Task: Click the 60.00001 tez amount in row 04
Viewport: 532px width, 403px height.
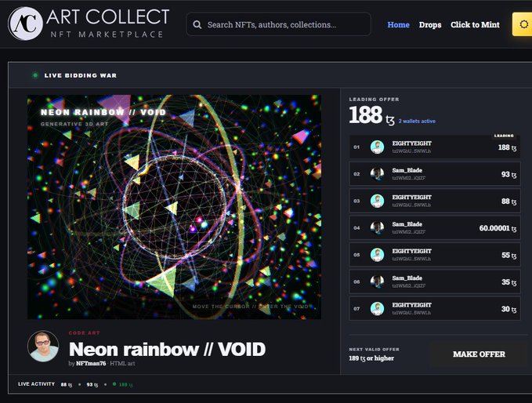Action: pyautogui.click(x=498, y=228)
